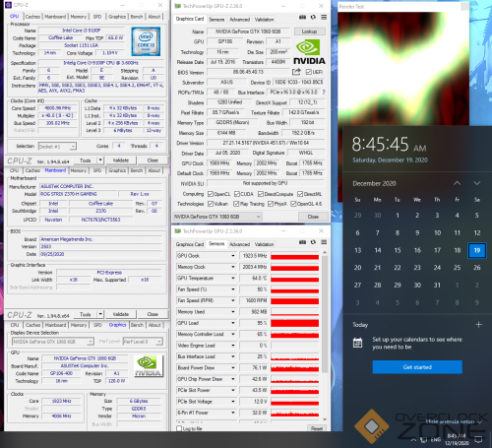Click the NVIDIA logo in GPU-Z Graphics Card window

[309, 52]
